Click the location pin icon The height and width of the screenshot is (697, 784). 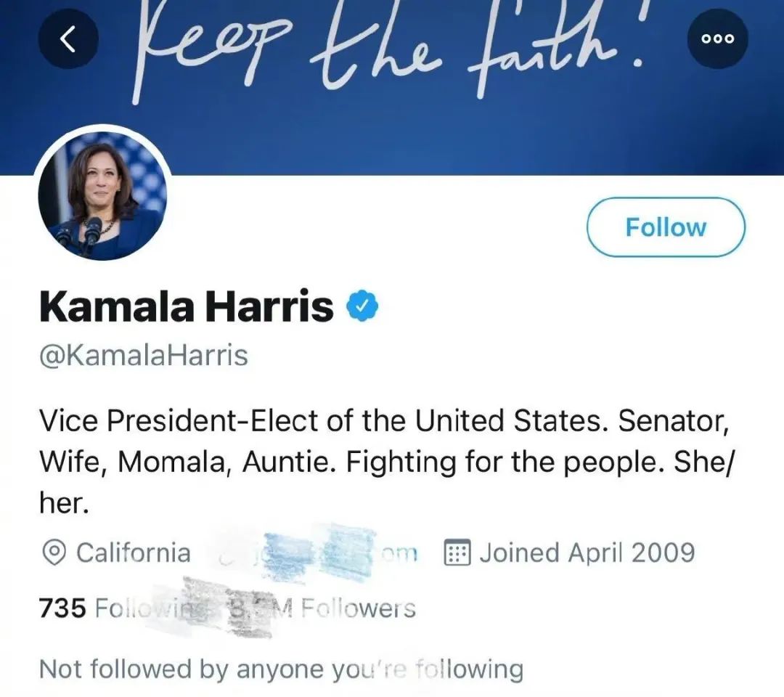pos(53,553)
